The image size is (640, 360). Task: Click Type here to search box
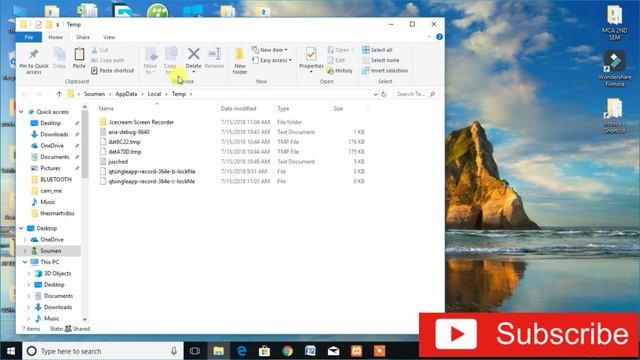[102, 351]
